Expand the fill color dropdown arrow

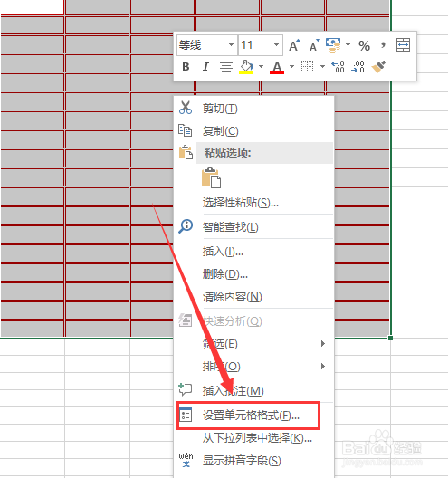pos(261,66)
